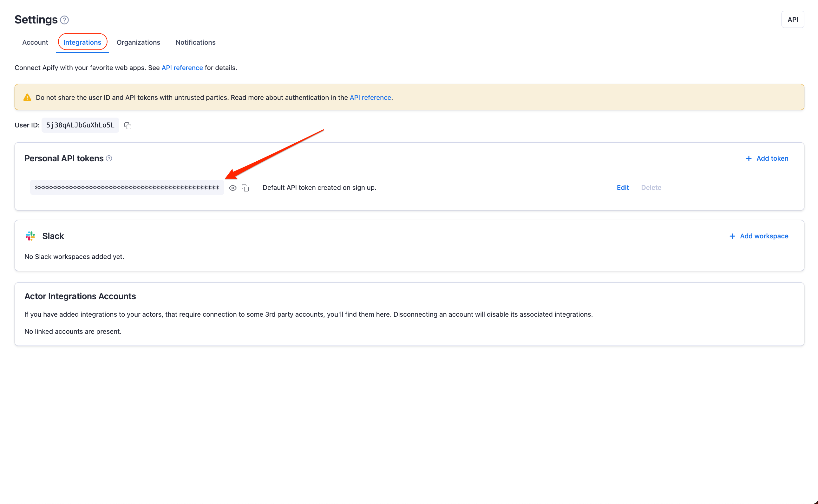Viewport: 818px width, 504px height.
Task: Select the Integrations tab
Action: (82, 42)
